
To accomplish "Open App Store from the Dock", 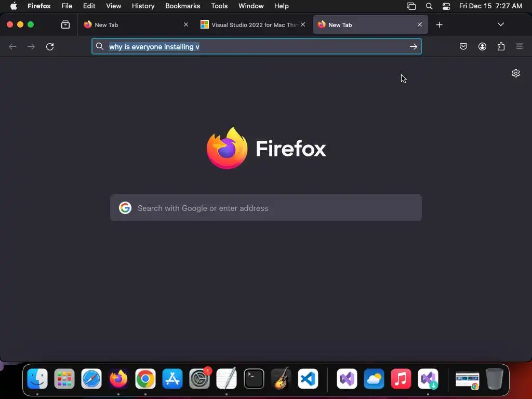I will [172, 379].
